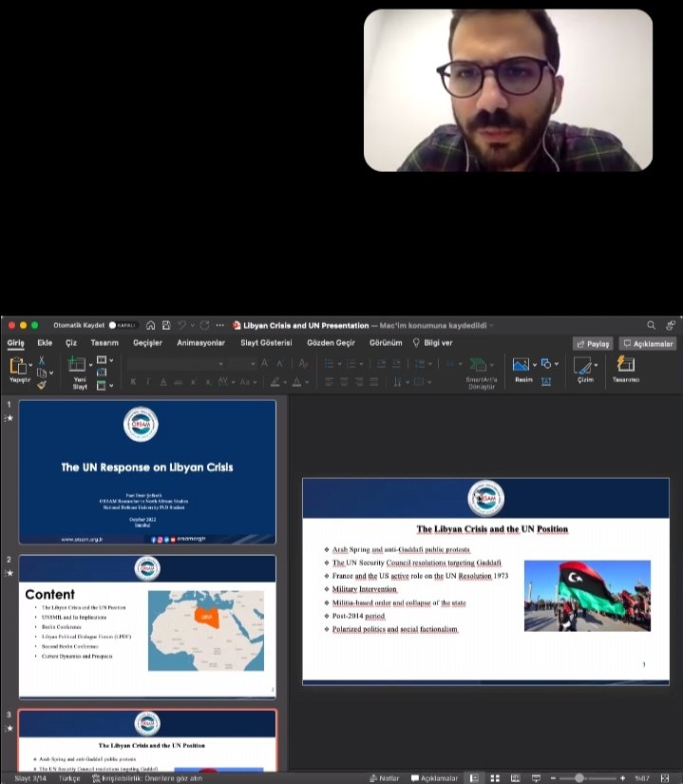Screen dimensions: 683x784
Task: Click the text box icon below shapes
Action: click(x=546, y=381)
